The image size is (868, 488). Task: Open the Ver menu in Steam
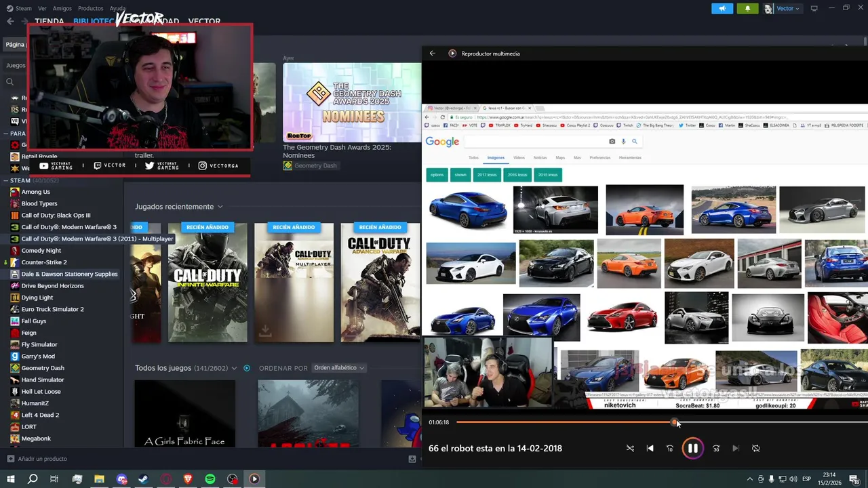click(42, 8)
